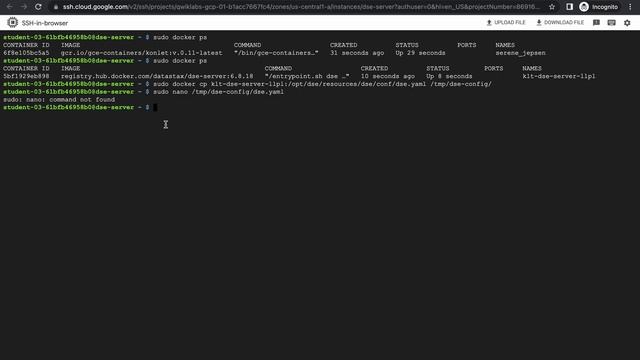Click the browser forward arrow
The image size is (640, 360).
pyautogui.click(x=24, y=7)
